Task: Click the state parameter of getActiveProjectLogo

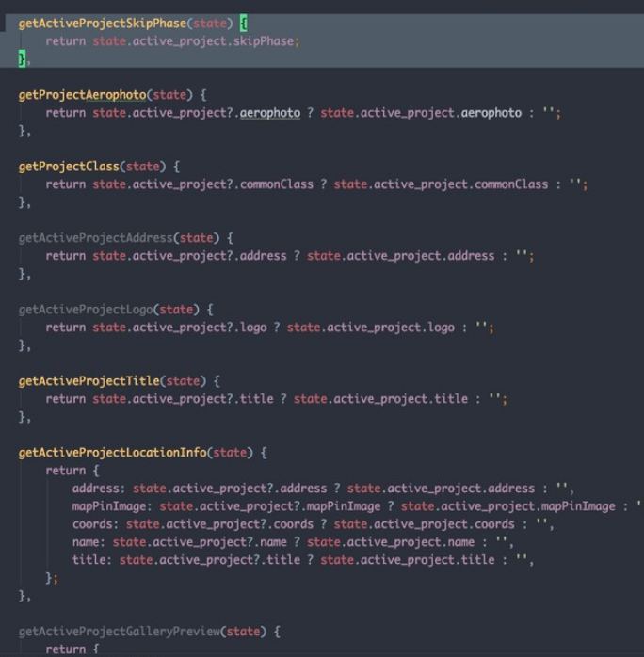Action: 176,310
